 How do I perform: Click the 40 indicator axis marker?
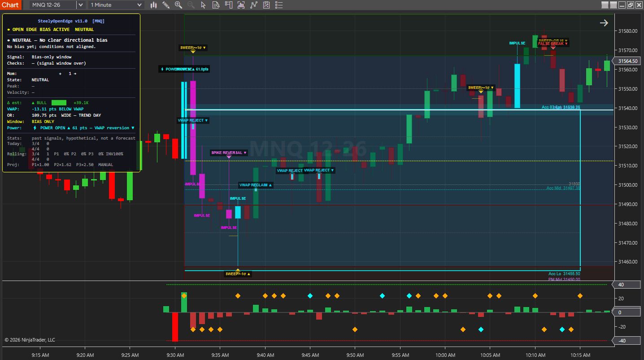[x=625, y=285]
